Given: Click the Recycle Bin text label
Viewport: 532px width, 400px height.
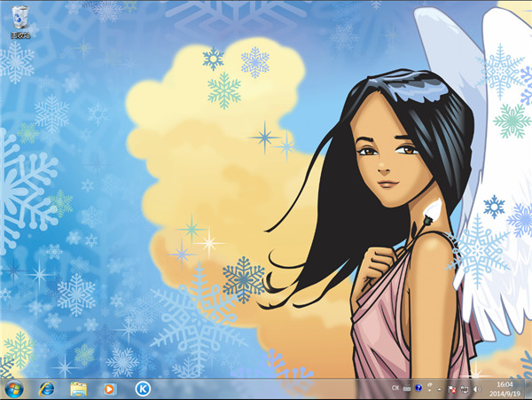Looking at the screenshot, I should [x=19, y=35].
